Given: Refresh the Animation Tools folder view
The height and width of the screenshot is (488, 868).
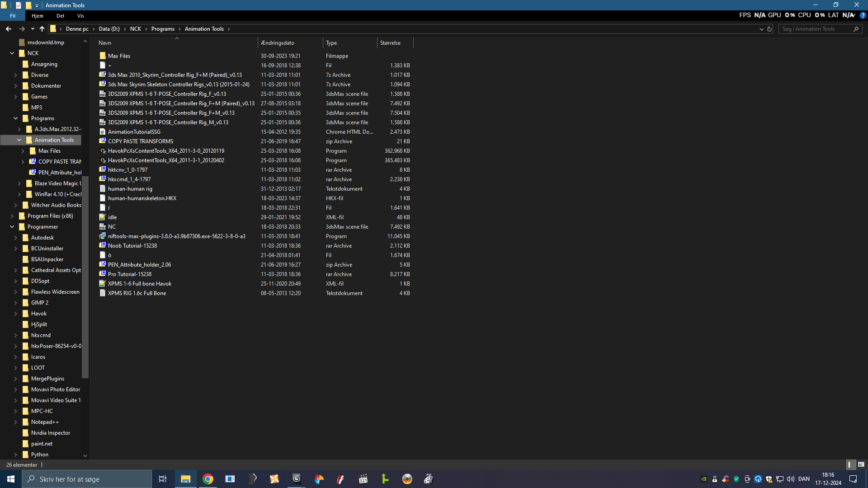Looking at the screenshot, I should 769,29.
